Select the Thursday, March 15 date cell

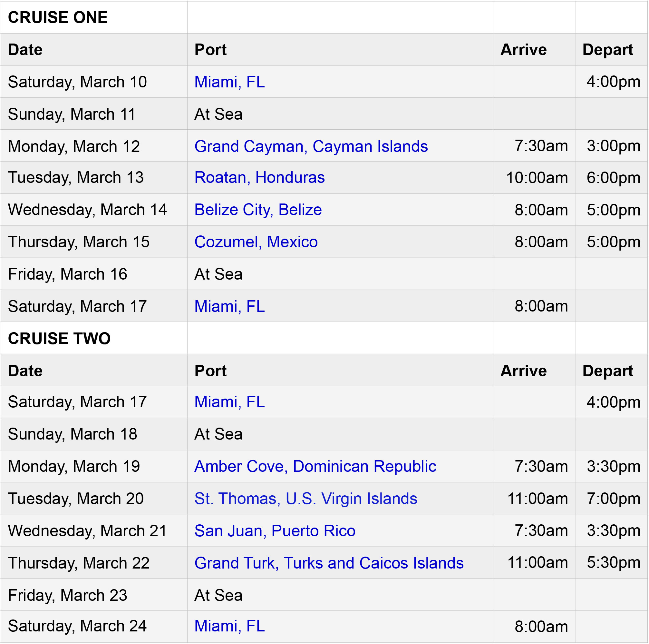pos(94,242)
